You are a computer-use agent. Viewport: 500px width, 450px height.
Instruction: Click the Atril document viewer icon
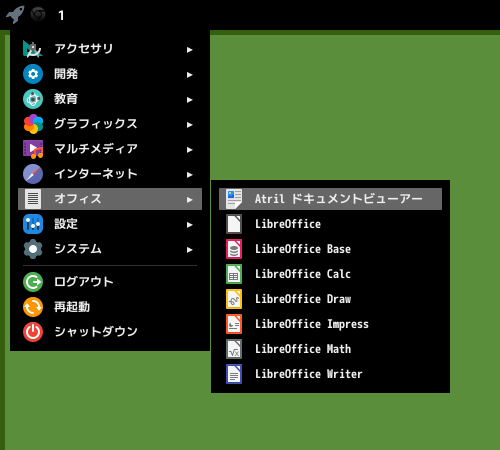pyautogui.click(x=234, y=199)
